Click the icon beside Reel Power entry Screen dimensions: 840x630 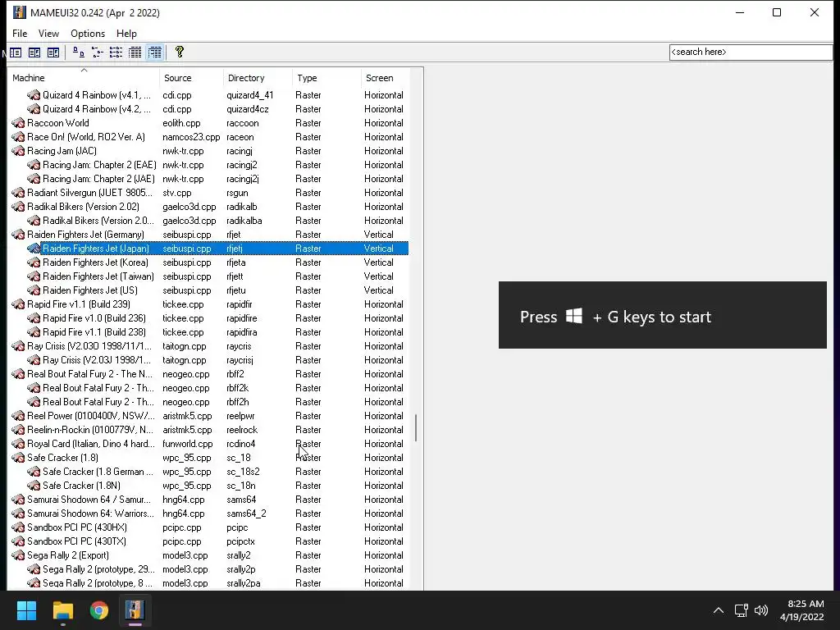[x=18, y=416]
